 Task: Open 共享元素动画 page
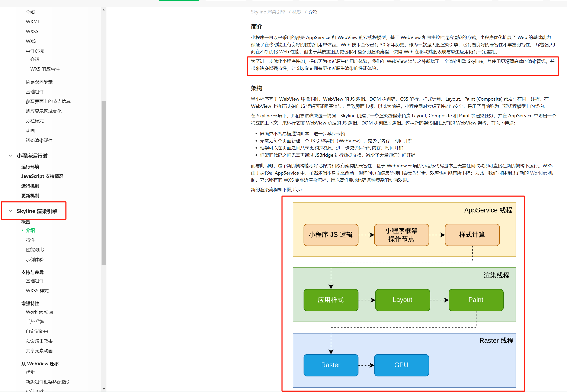[x=39, y=351]
